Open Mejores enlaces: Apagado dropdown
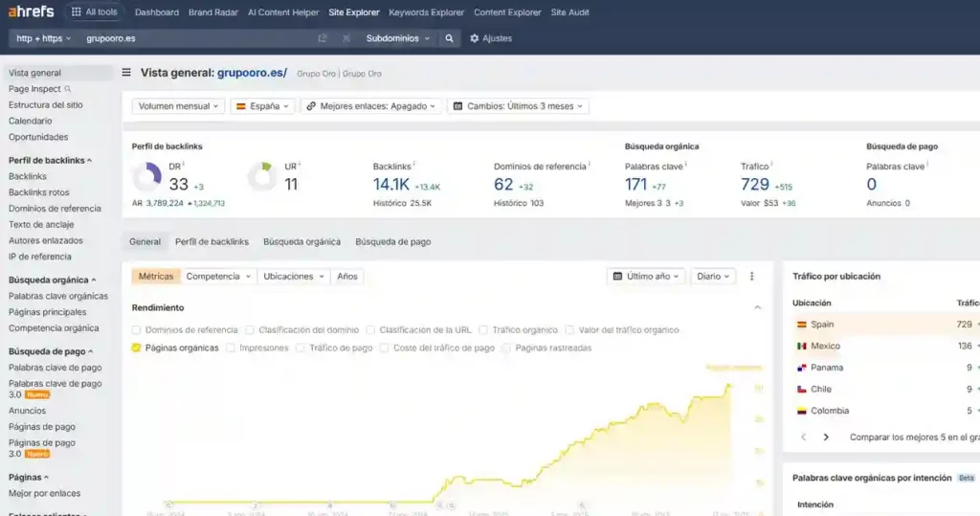980x516 pixels. (x=371, y=106)
